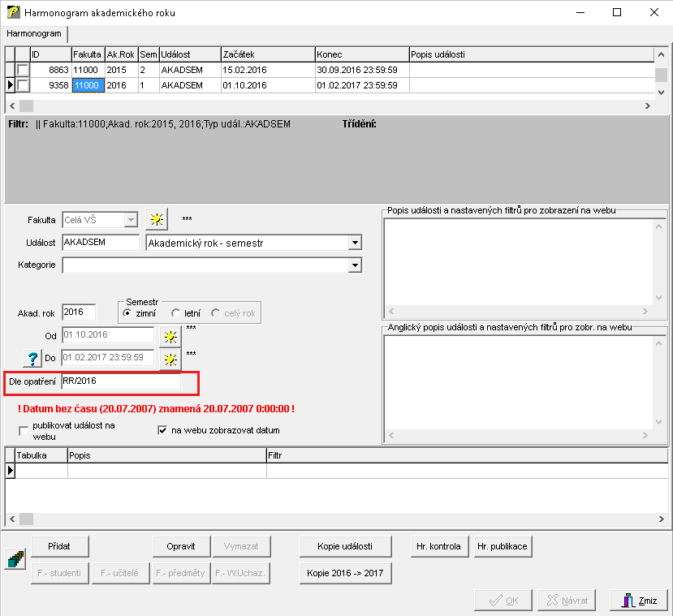Switch to the Harmonogram tab

tap(33, 33)
